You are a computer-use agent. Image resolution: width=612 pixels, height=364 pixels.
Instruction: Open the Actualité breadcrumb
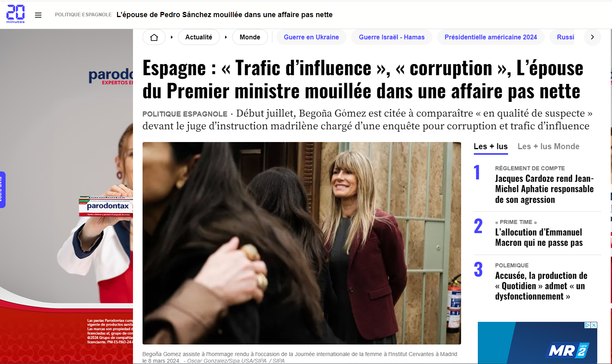199,37
